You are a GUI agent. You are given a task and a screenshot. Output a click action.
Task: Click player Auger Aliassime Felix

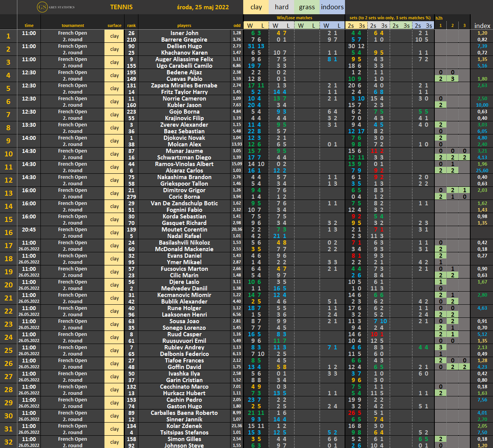pos(184,59)
